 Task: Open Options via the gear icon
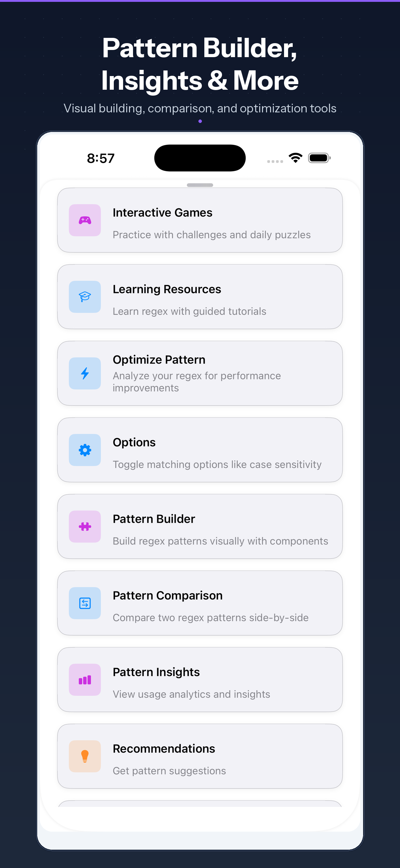(85, 450)
